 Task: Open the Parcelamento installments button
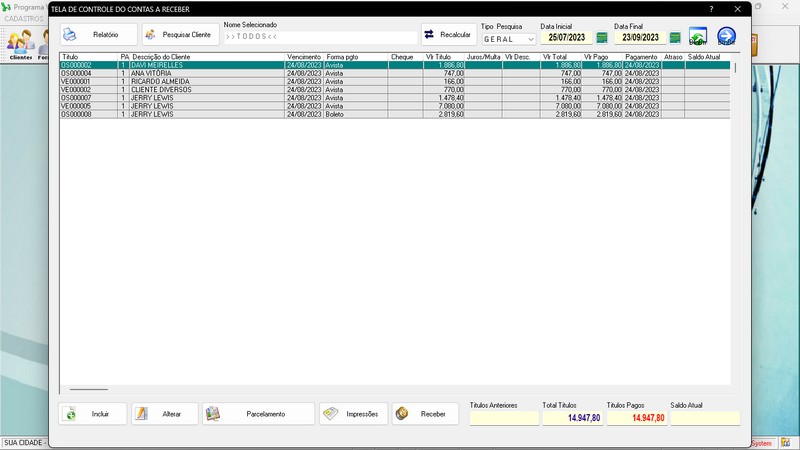pyautogui.click(x=259, y=414)
